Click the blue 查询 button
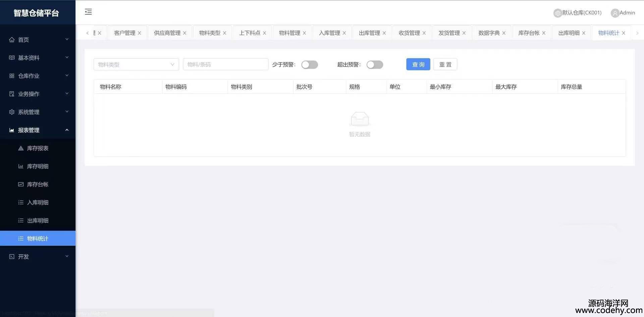This screenshot has height=317, width=644. (418, 64)
